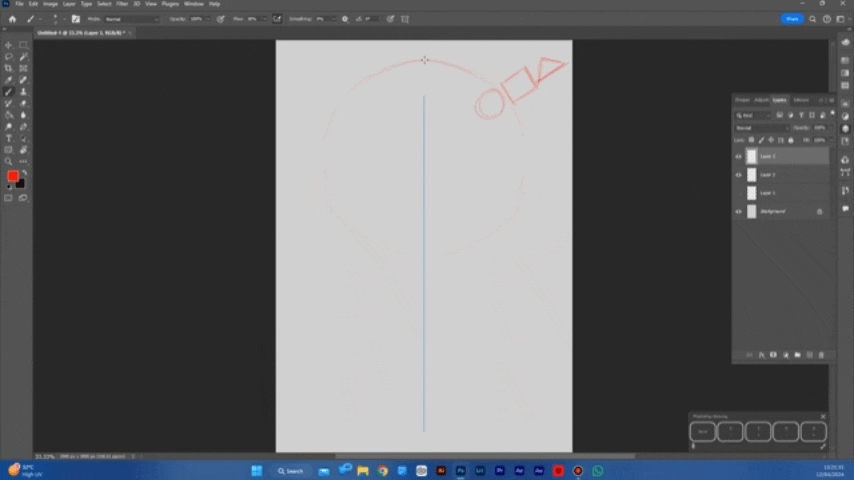Toggle visibility of Layer 2
This screenshot has width=854, height=480.
pyautogui.click(x=739, y=174)
